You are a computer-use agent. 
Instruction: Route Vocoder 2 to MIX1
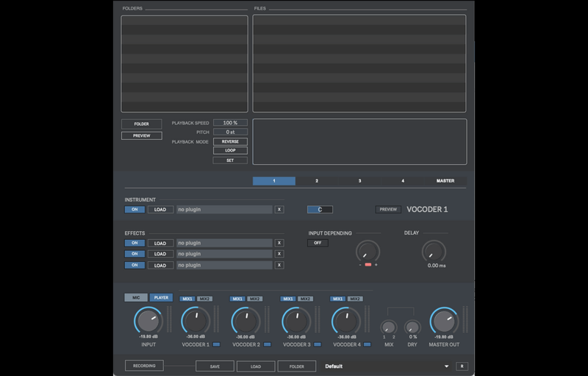[237, 299]
